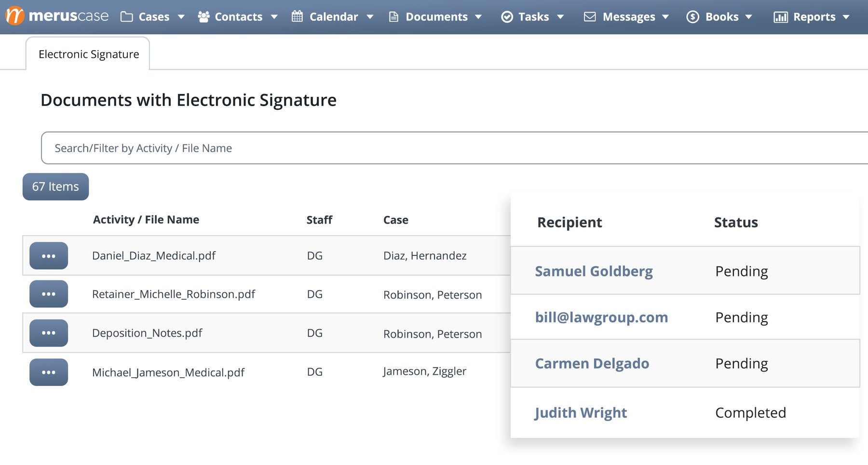The image size is (868, 465).
Task: Open the Cases dropdown chevron
Action: 181,17
